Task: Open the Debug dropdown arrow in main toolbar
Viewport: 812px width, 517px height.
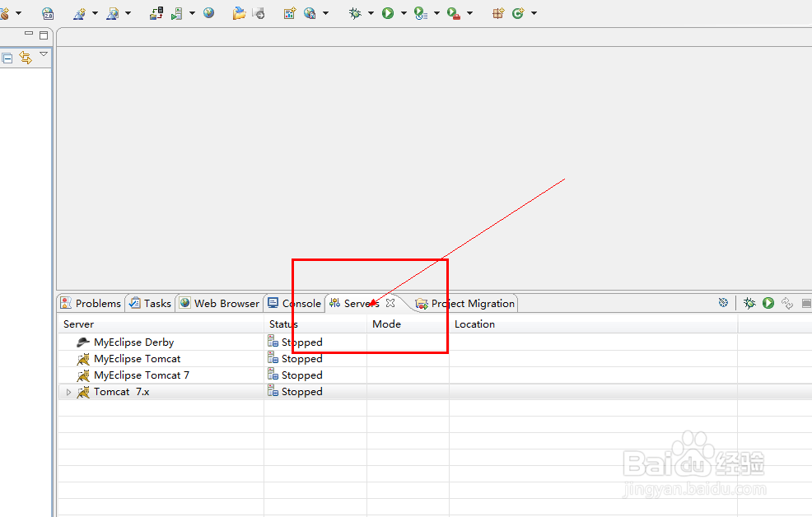Action: (371, 13)
